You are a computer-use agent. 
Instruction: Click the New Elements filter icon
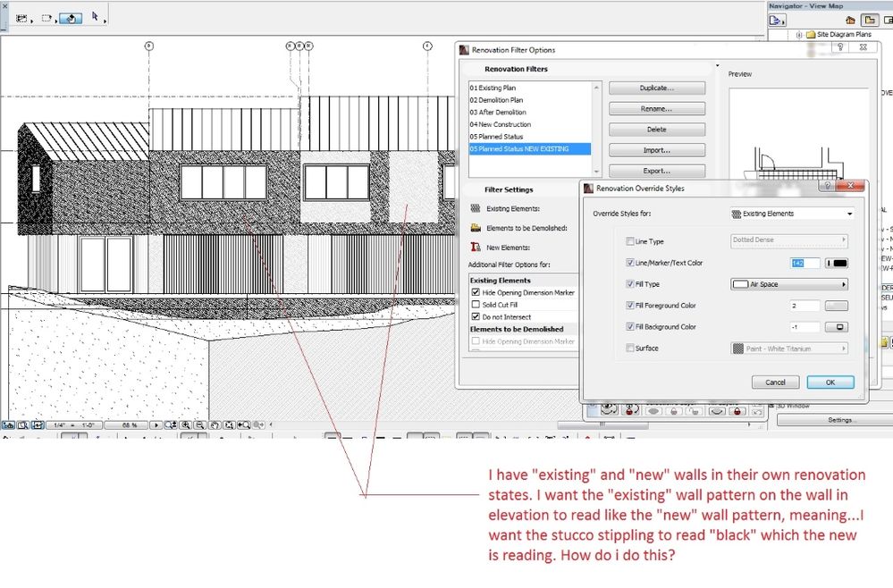click(476, 248)
